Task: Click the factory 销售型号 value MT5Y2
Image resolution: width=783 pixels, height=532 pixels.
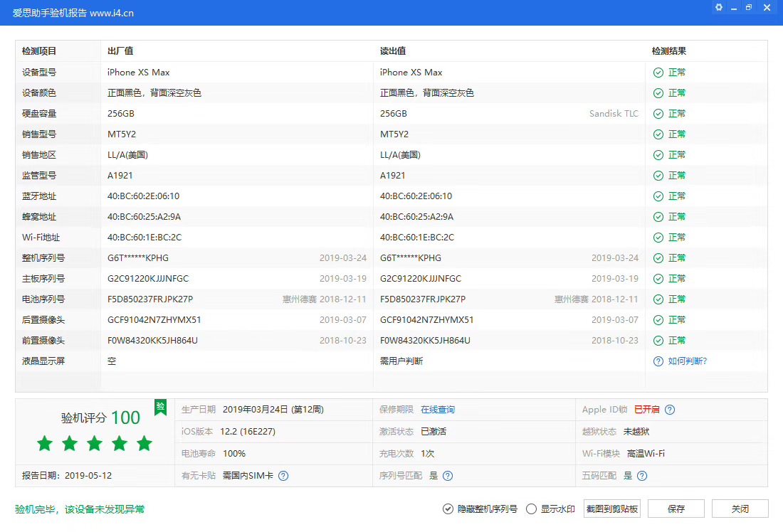Action: pos(122,134)
